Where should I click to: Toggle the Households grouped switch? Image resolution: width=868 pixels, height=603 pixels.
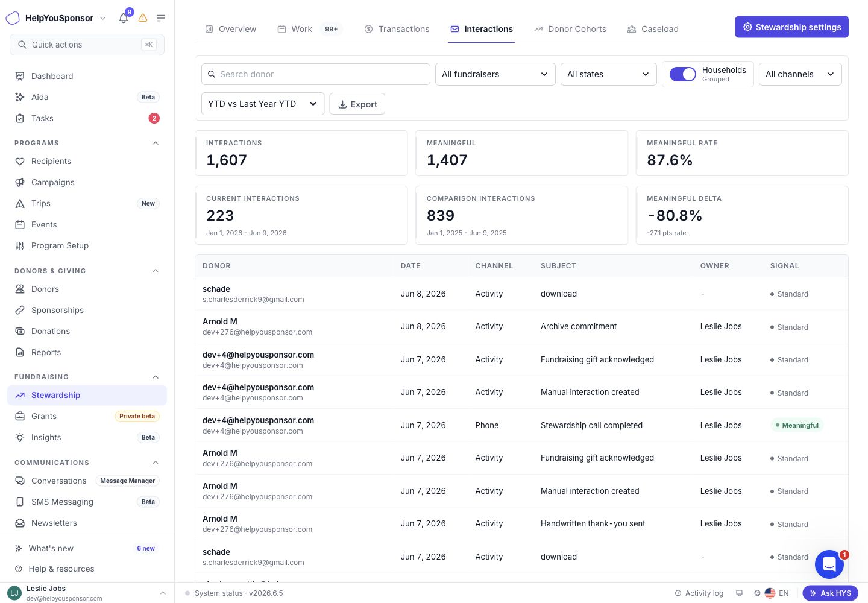point(683,74)
